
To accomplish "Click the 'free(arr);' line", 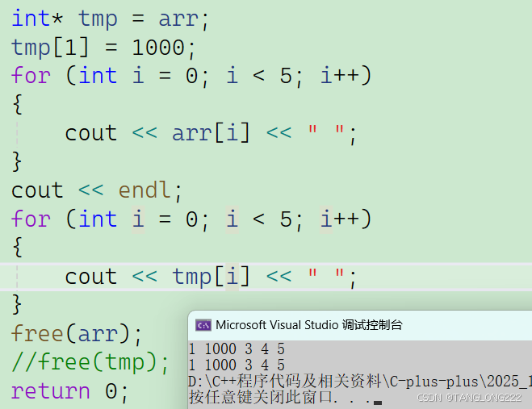I will 77,334.
